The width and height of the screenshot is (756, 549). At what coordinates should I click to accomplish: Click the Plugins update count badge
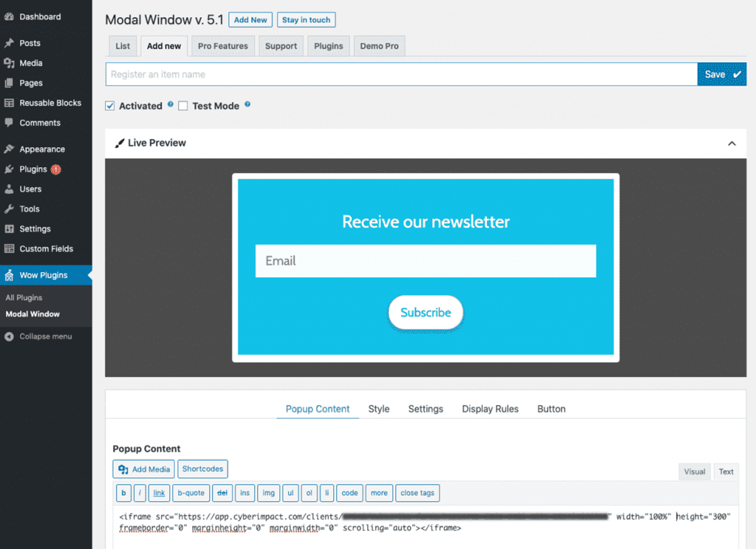coord(55,170)
